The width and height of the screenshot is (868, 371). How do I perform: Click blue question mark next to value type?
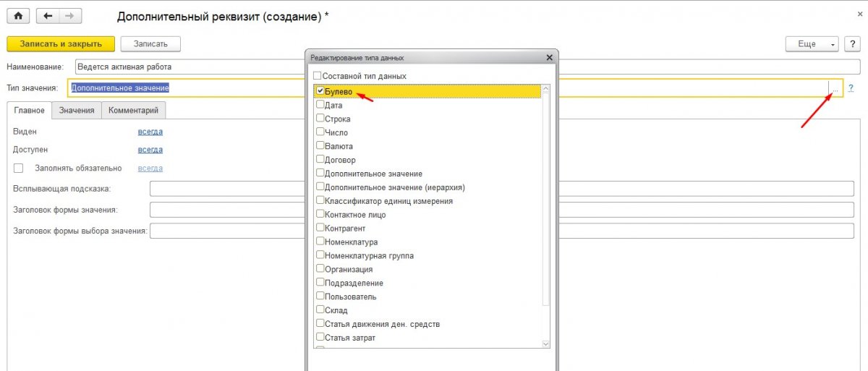(x=851, y=88)
